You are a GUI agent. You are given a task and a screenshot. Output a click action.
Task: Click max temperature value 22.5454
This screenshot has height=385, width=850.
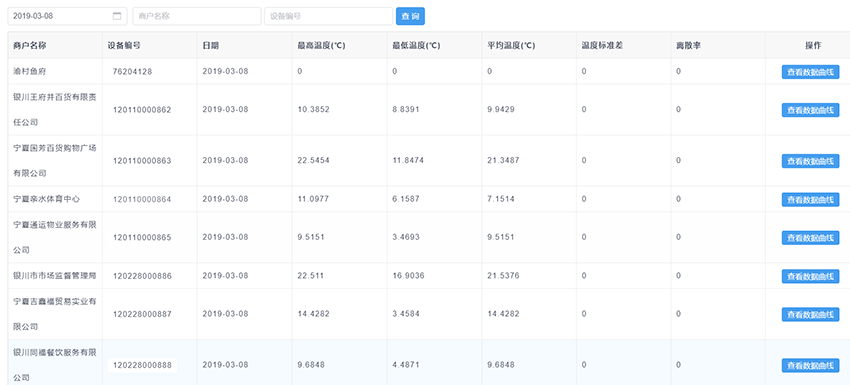(313, 161)
